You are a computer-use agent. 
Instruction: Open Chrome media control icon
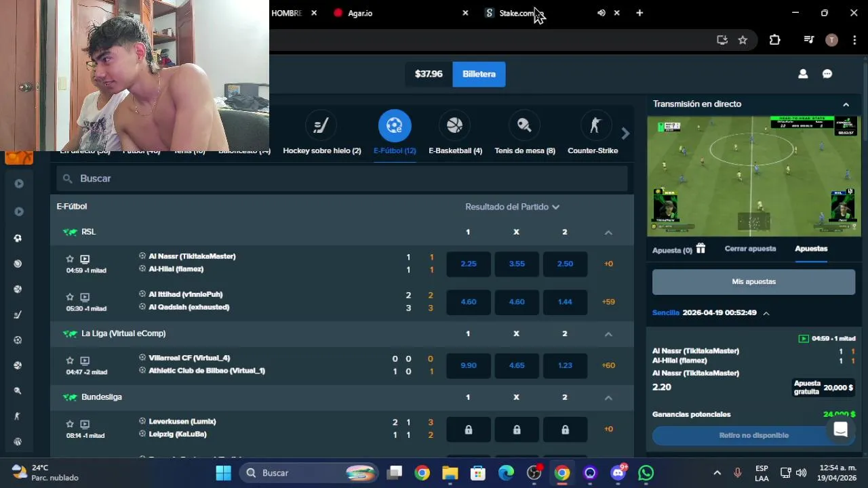click(x=808, y=40)
